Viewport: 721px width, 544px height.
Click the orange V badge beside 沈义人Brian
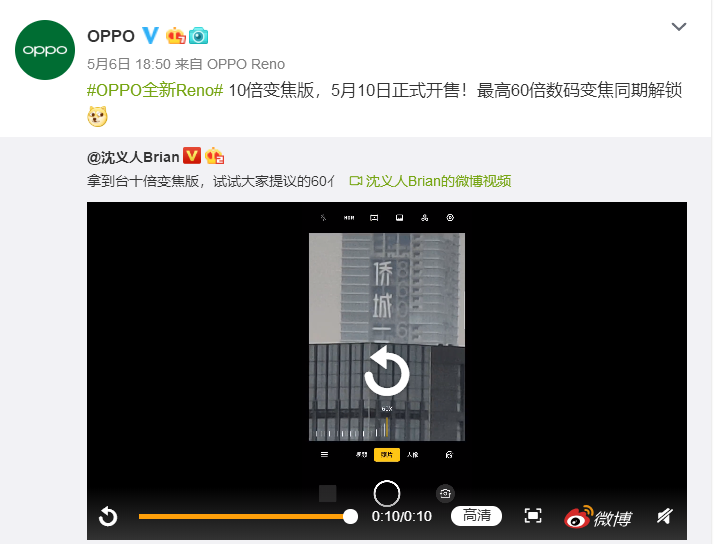192,156
